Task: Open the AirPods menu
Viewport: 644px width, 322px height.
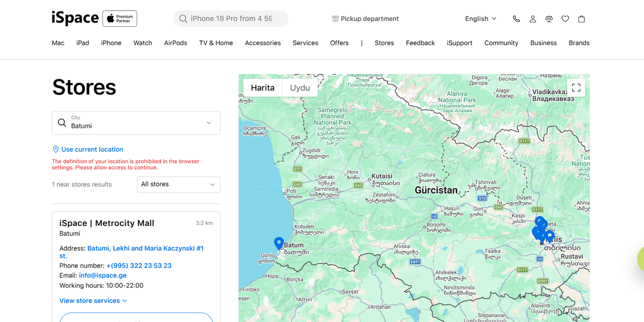Action: (175, 43)
